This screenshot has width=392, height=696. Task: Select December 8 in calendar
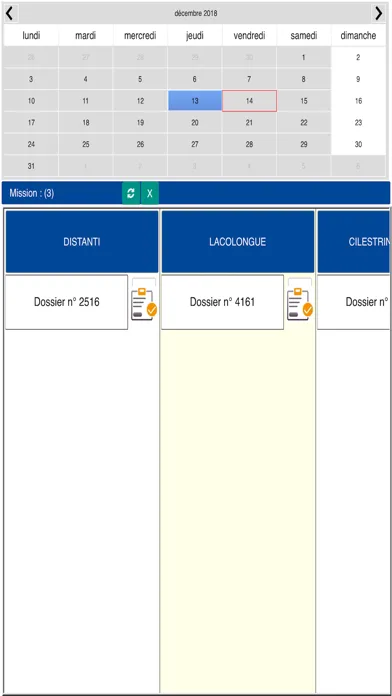click(304, 79)
